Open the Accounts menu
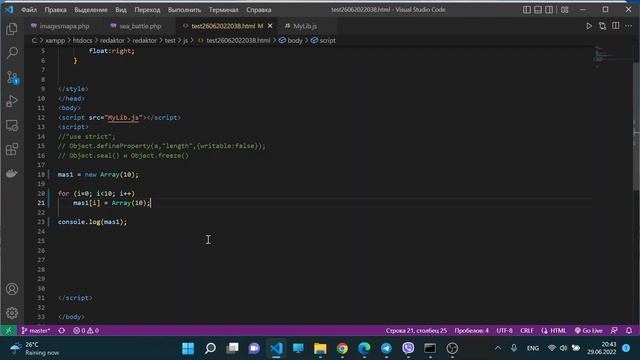 point(12,289)
